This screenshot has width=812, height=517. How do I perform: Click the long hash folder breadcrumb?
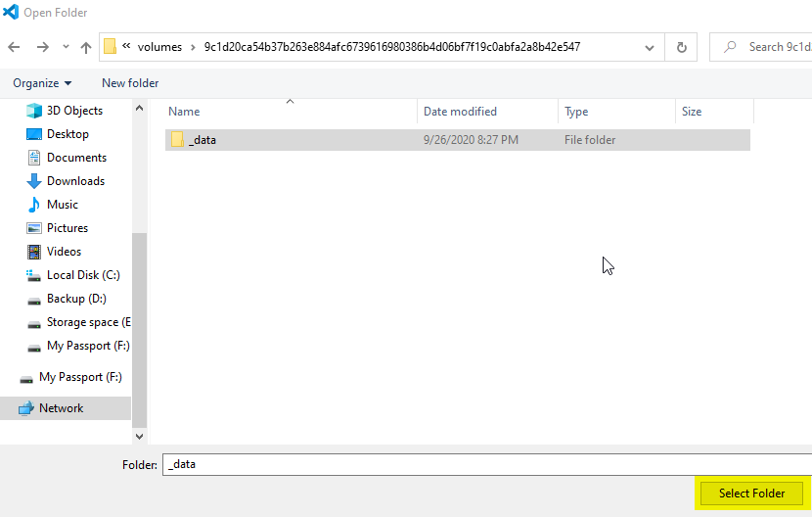pos(392,47)
